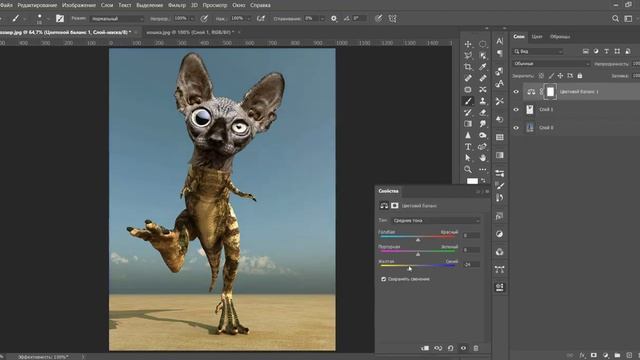Hide the bottom image layer
The height and width of the screenshot is (360, 640).
tap(516, 128)
